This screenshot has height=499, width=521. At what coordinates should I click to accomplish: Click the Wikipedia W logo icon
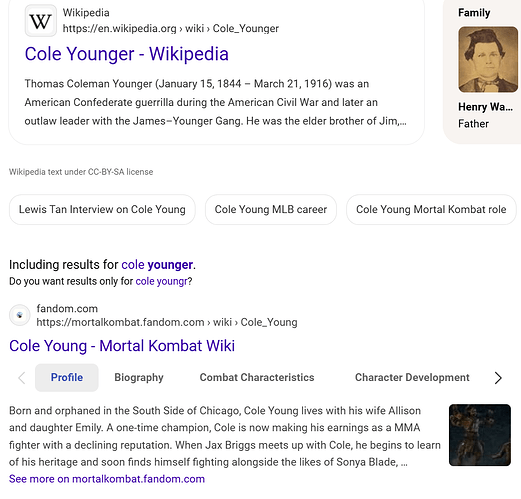[41, 21]
